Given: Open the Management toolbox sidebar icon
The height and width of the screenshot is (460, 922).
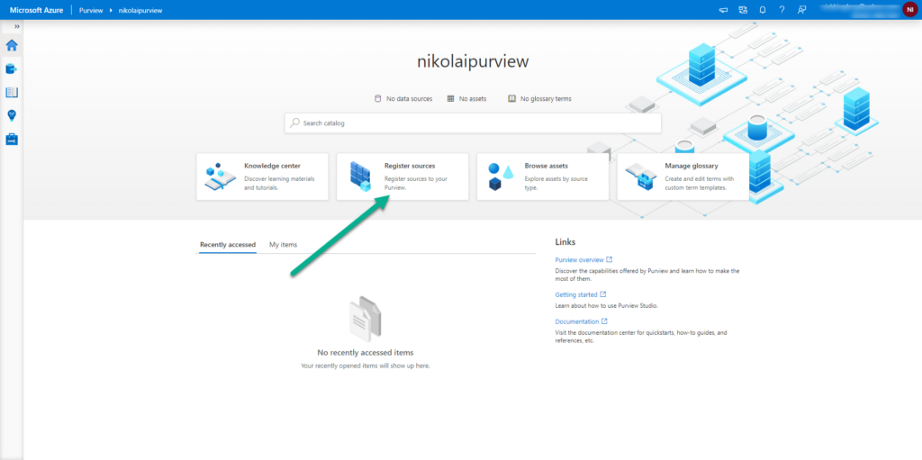Looking at the screenshot, I should [x=12, y=139].
